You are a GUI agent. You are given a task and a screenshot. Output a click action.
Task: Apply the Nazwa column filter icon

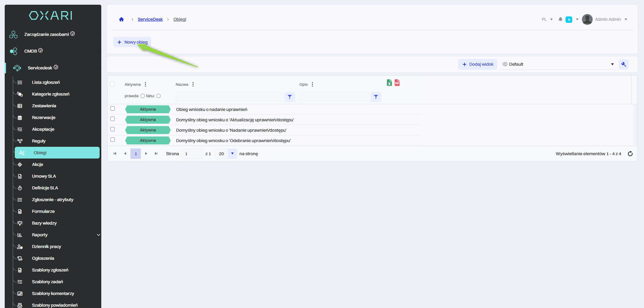point(289,97)
